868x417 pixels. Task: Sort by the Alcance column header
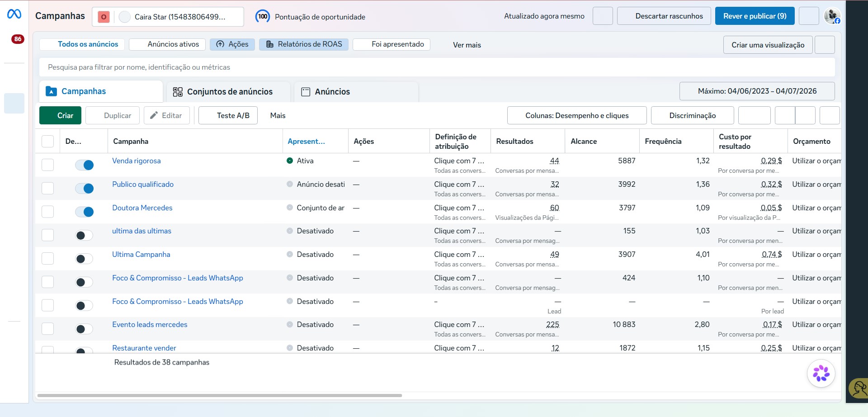[602, 141]
